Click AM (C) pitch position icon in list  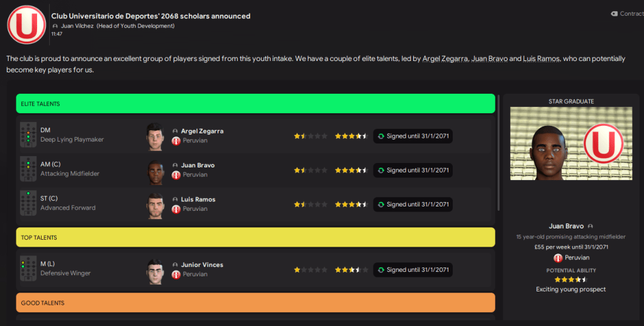(x=28, y=169)
